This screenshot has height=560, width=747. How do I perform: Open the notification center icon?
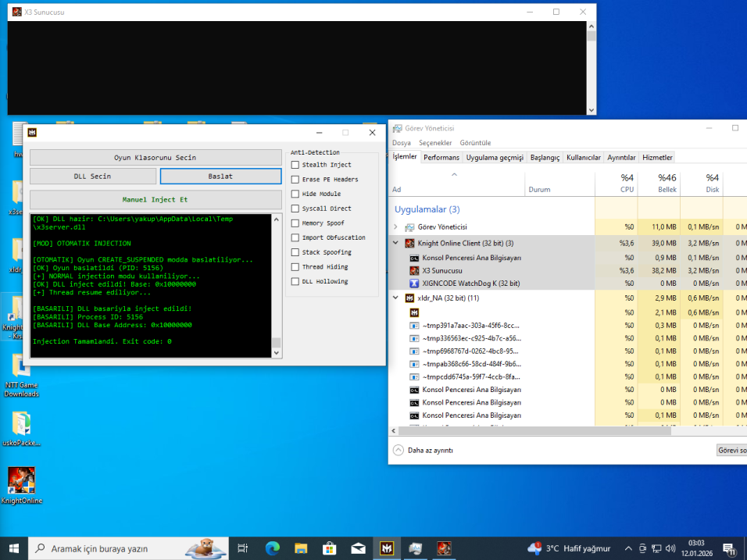[729, 549]
